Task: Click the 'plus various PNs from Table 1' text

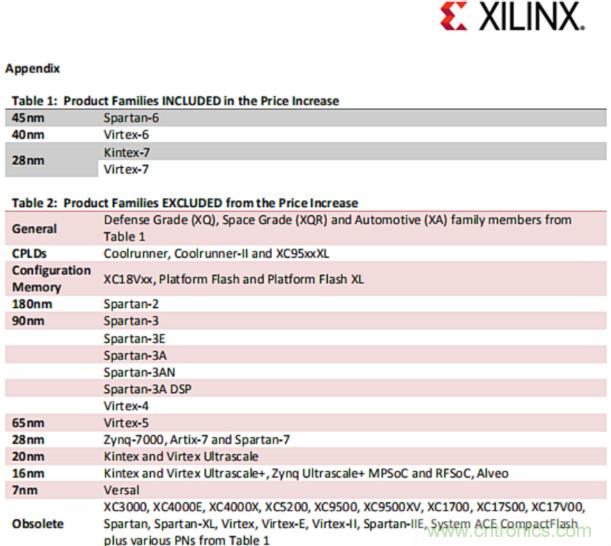Action: click(187, 540)
